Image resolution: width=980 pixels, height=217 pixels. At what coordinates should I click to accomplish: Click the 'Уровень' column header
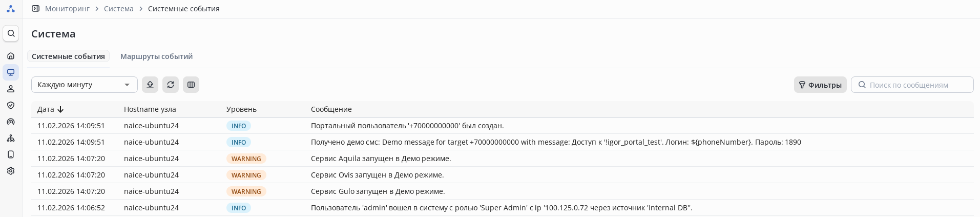[x=241, y=109]
